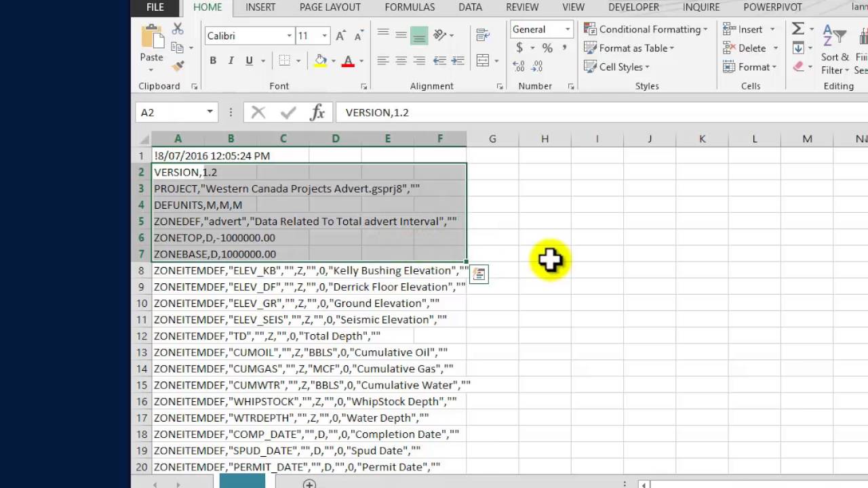Screen dimensions: 868x488
Task: Decrease font size with the smaller A icon
Action: [358, 36]
